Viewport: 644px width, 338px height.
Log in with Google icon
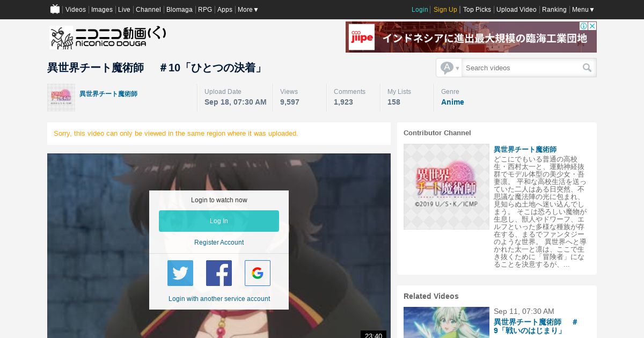(258, 273)
